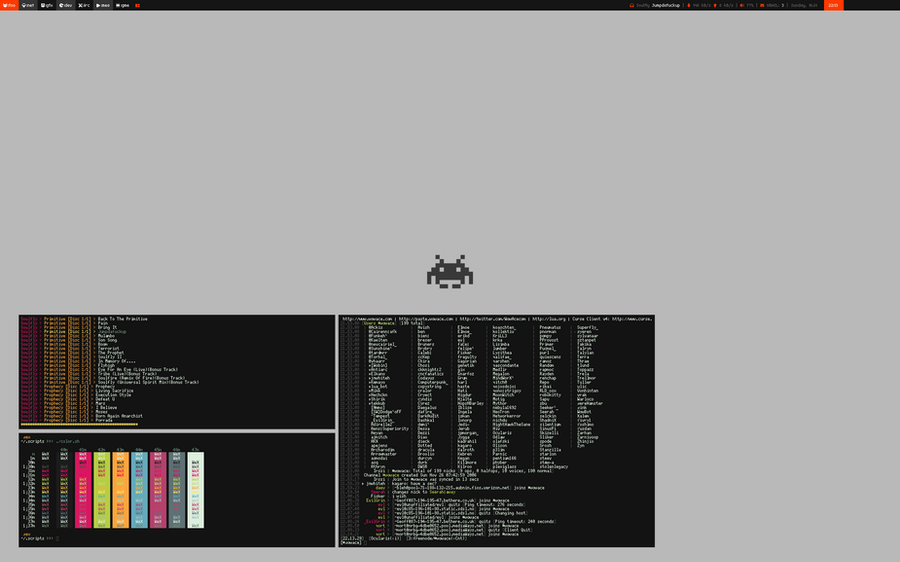This screenshot has width=900, height=562.
Task: Select track 'Terrorist' in playlist
Action: click(x=108, y=348)
